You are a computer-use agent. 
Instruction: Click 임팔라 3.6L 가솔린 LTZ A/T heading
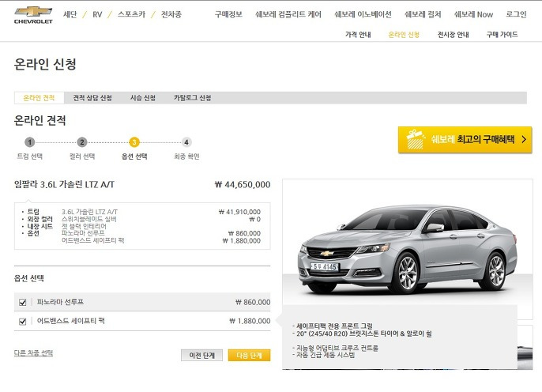[64, 185]
